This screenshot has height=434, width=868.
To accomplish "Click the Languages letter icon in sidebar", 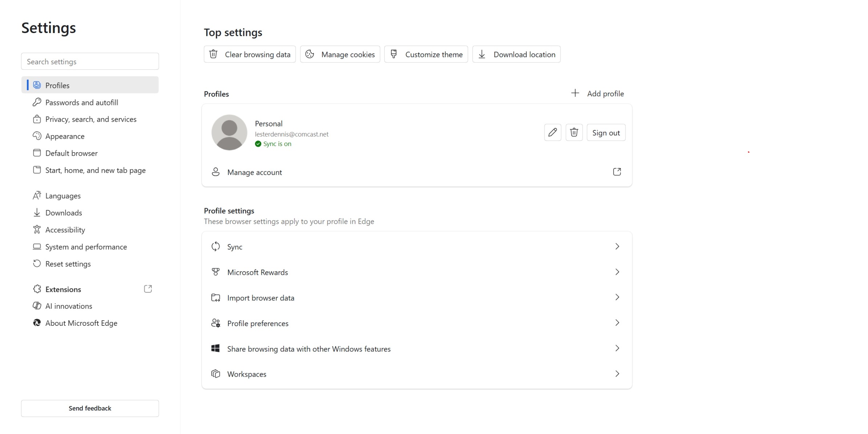I will 37,196.
